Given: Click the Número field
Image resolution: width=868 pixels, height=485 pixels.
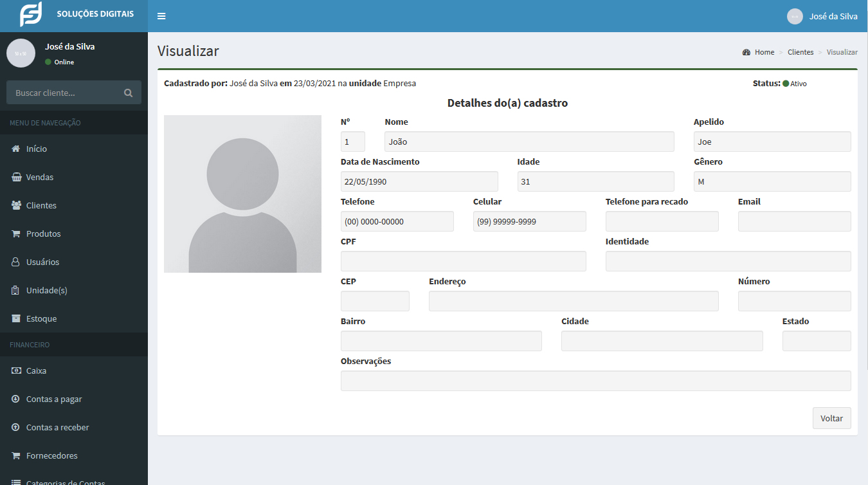Looking at the screenshot, I should coord(795,301).
